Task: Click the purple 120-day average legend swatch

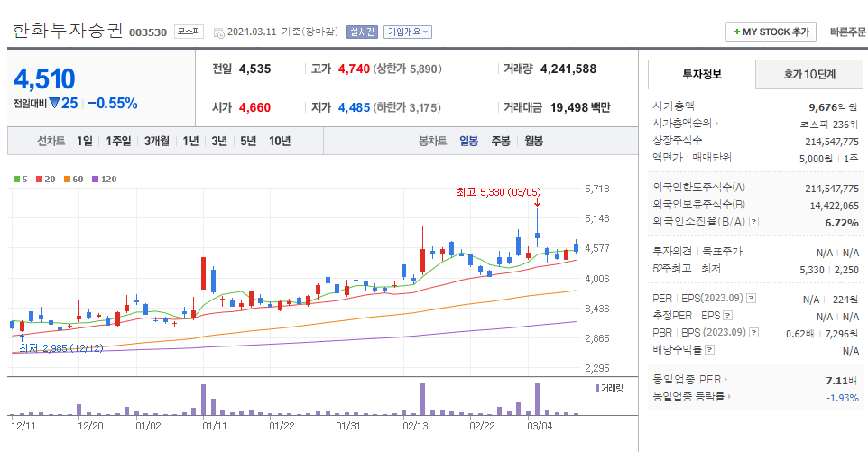Action: (x=96, y=180)
